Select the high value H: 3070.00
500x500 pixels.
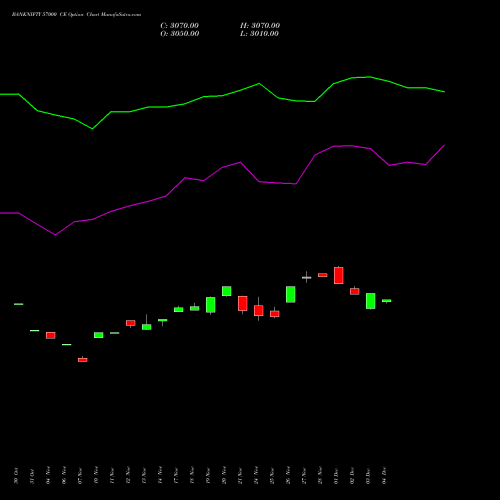click(260, 26)
